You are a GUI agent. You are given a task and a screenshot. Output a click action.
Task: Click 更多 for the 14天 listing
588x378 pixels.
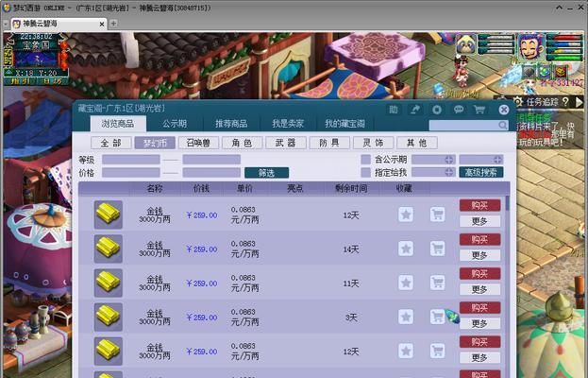480,255
